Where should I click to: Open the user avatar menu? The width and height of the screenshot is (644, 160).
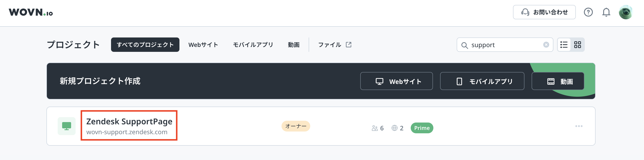click(x=626, y=12)
